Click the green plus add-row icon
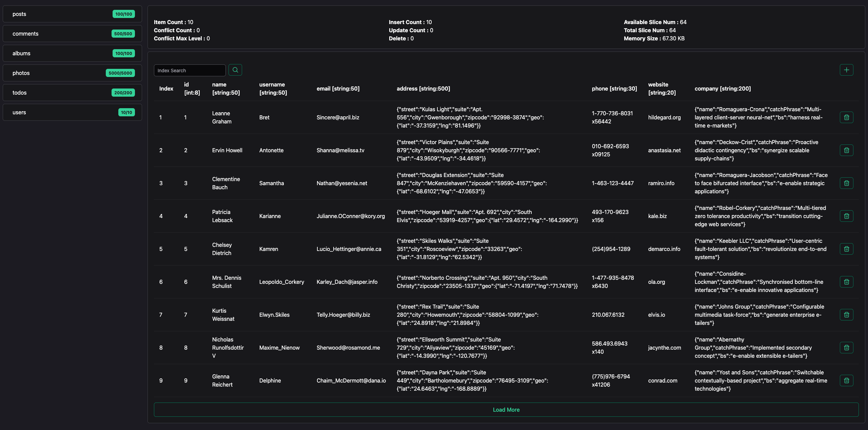868x430 pixels. pyautogui.click(x=846, y=70)
